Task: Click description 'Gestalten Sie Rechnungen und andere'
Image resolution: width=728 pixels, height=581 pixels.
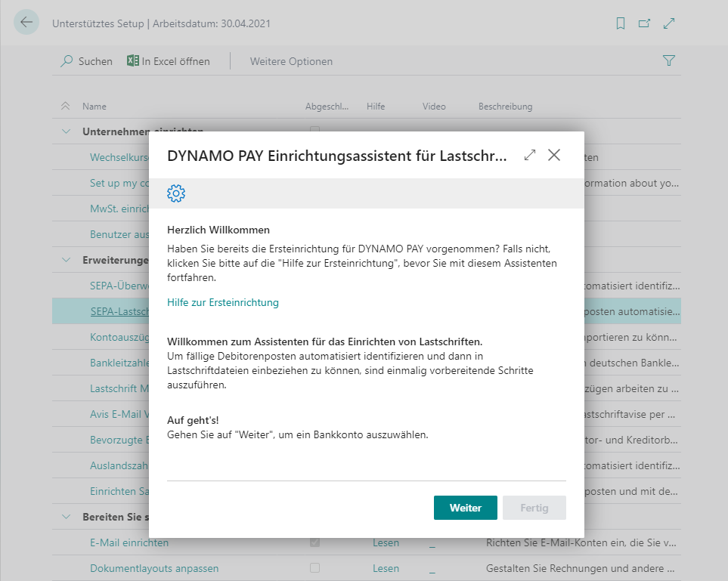Action: coord(580,568)
